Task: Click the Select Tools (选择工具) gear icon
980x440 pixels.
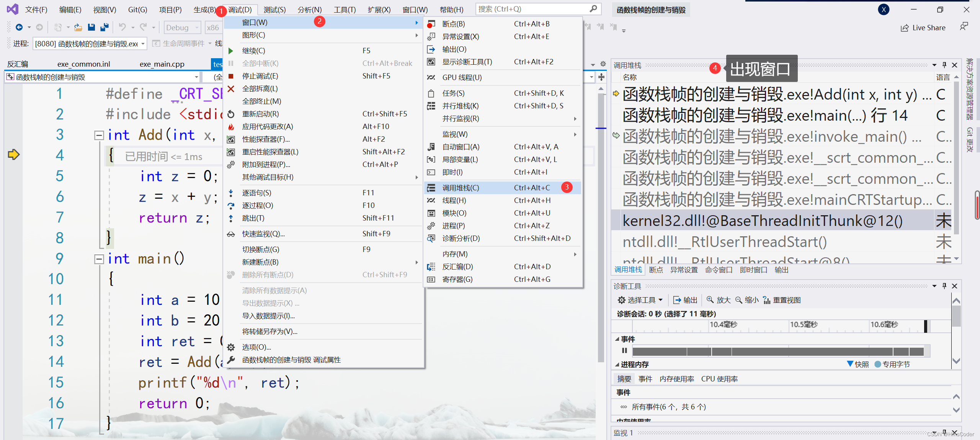Action: 621,300
